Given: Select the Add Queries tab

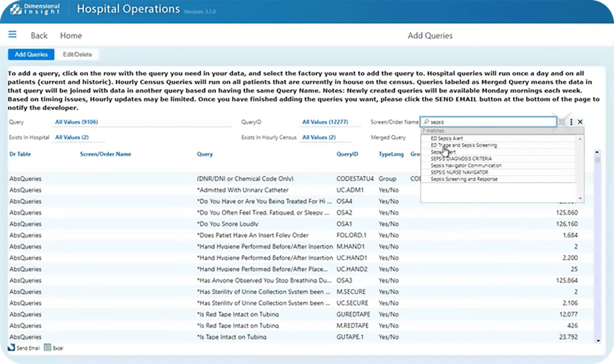Looking at the screenshot, I should [x=31, y=54].
